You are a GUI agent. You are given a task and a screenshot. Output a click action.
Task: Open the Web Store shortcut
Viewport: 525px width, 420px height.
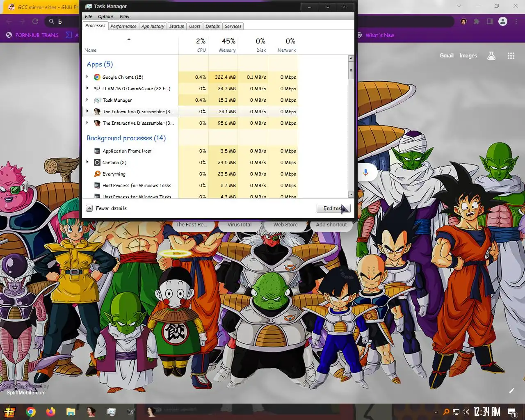(x=285, y=225)
